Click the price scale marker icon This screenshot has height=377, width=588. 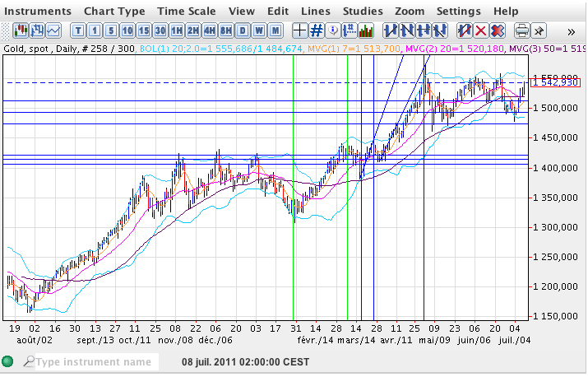pyautogui.click(x=350, y=30)
